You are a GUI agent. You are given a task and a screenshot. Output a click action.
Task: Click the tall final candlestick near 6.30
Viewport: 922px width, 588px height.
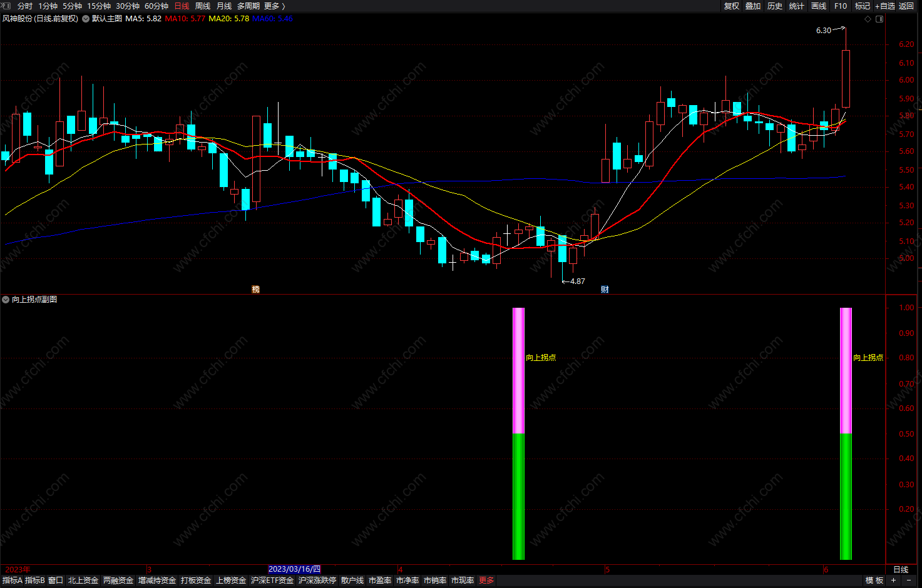(x=846, y=79)
